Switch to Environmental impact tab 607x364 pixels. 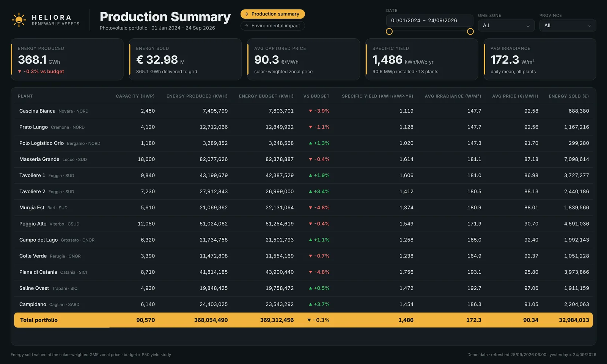click(x=272, y=26)
